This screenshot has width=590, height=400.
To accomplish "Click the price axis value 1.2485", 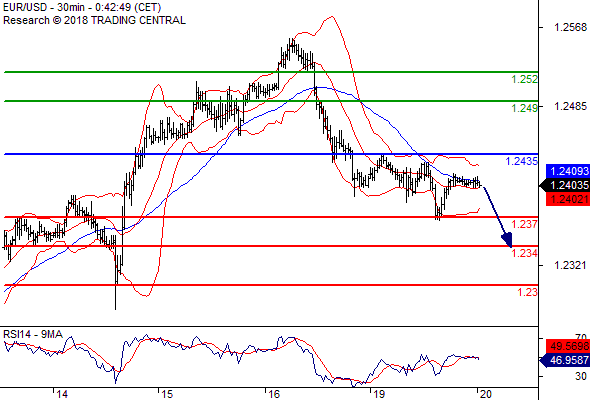I will point(570,106).
